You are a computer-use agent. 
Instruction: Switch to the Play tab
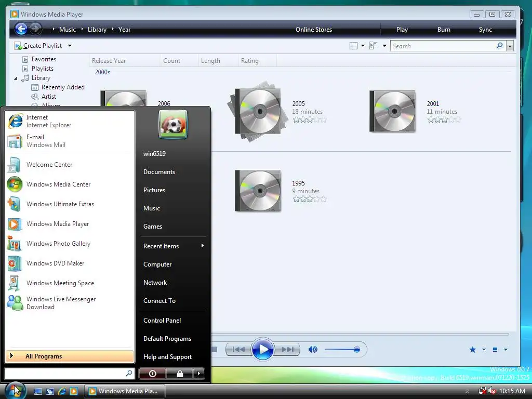402,30
